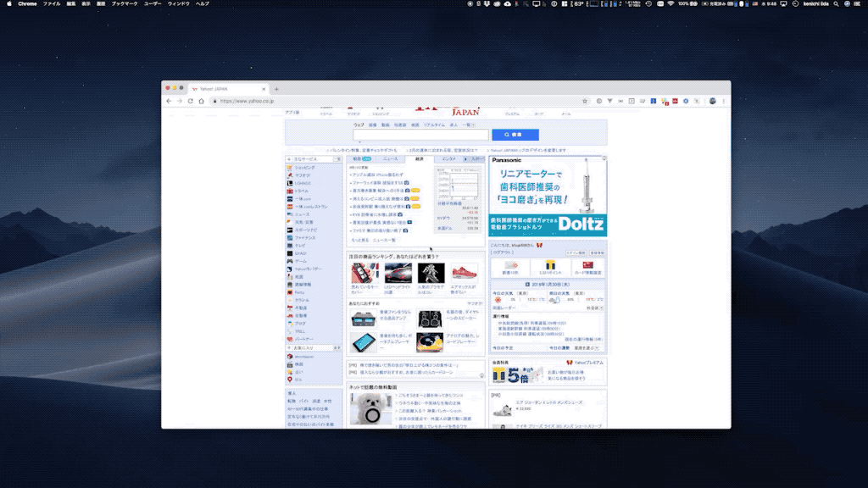The width and height of the screenshot is (868, 488).
Task: Click the Yahoo! JAPAN logo
Action: coord(448,111)
